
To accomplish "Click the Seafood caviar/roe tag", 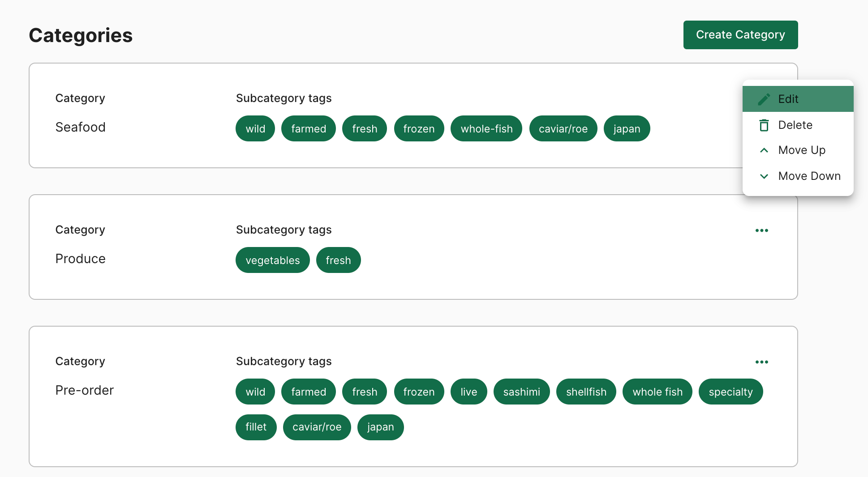I will click(x=563, y=128).
